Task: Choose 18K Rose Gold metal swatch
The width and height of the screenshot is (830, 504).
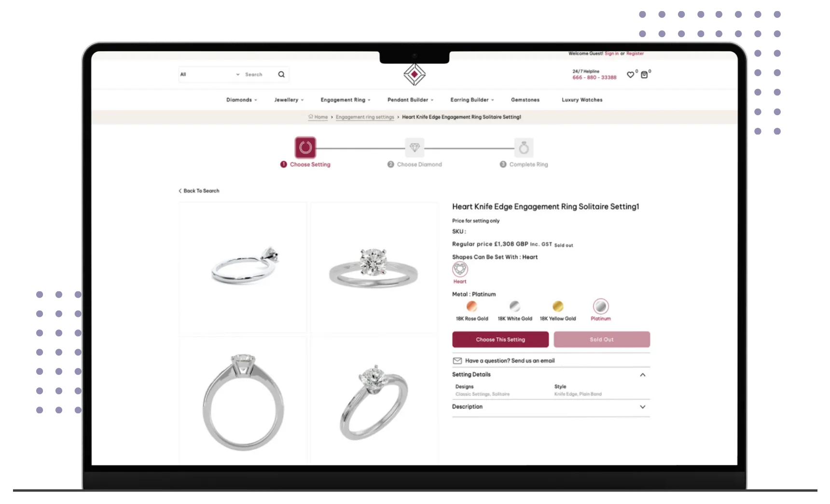Action: [472, 306]
